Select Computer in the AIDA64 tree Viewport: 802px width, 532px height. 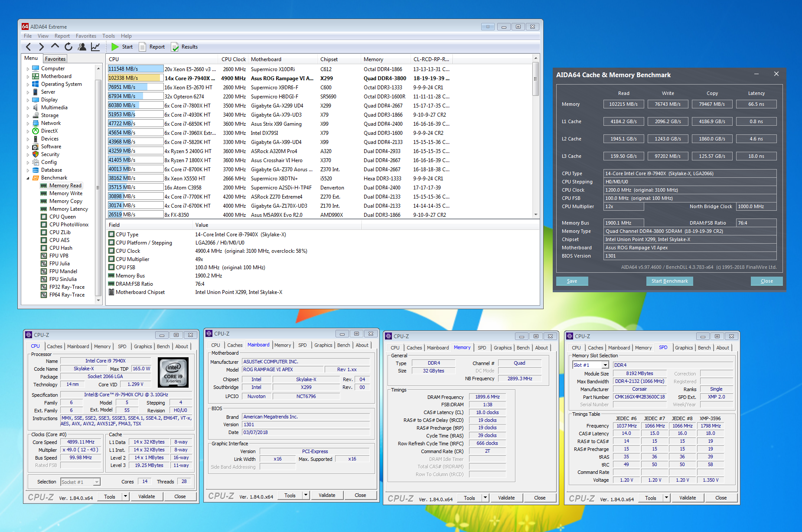(x=53, y=69)
